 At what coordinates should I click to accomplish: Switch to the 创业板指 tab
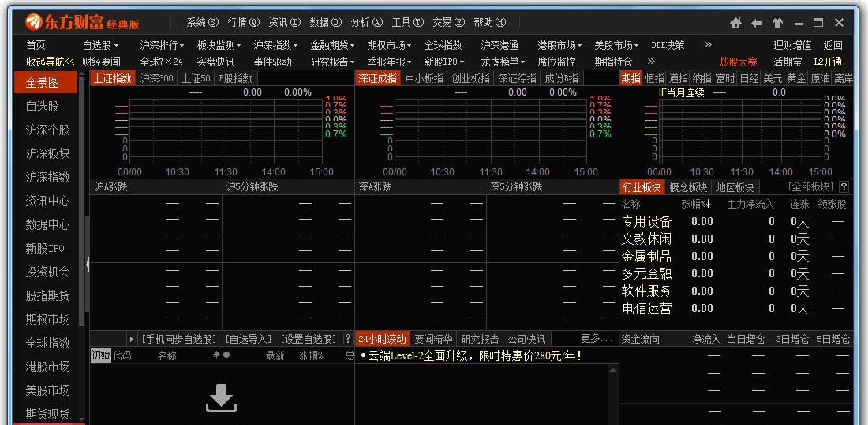471,78
